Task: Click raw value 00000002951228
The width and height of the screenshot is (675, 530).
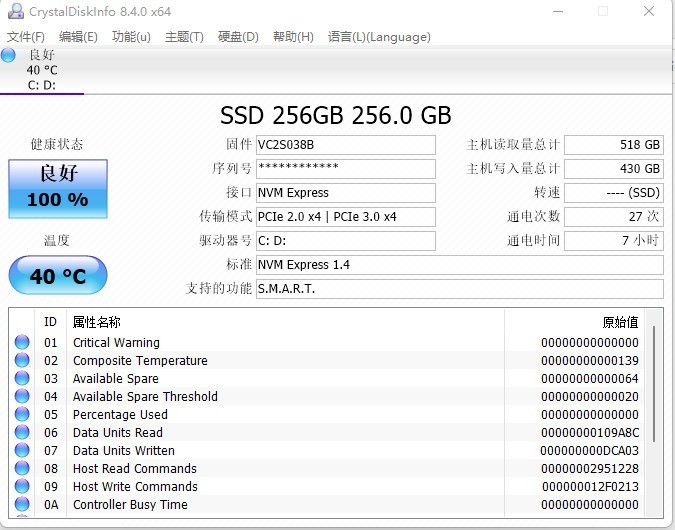Action: tap(590, 468)
